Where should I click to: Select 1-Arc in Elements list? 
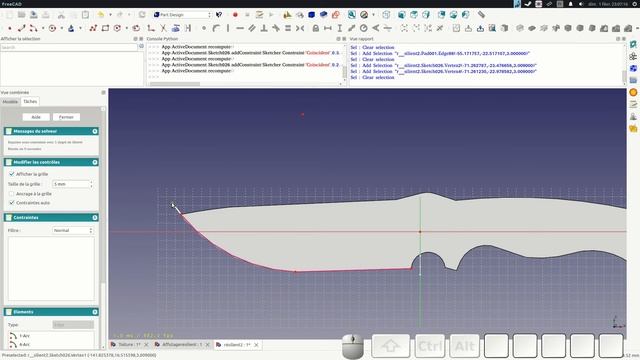pos(24,336)
